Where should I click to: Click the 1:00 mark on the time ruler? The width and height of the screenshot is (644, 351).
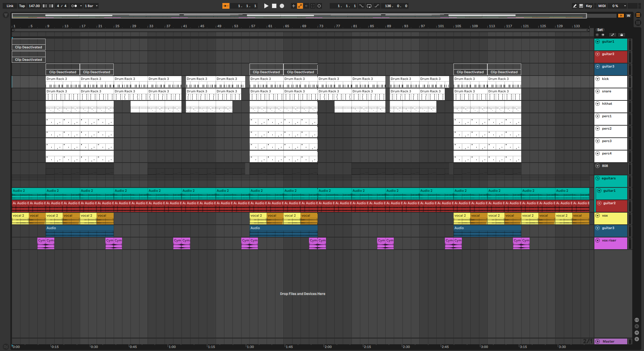(172, 347)
